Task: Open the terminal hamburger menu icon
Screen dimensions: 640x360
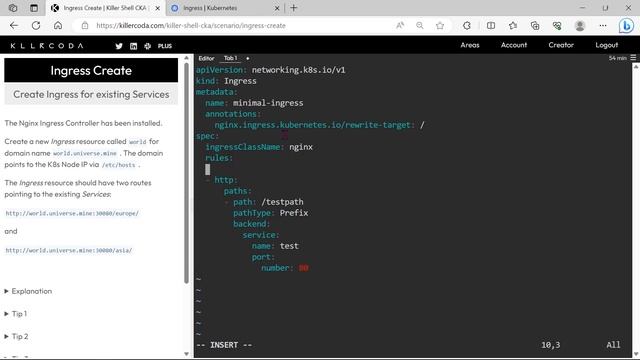Action: tap(633, 58)
